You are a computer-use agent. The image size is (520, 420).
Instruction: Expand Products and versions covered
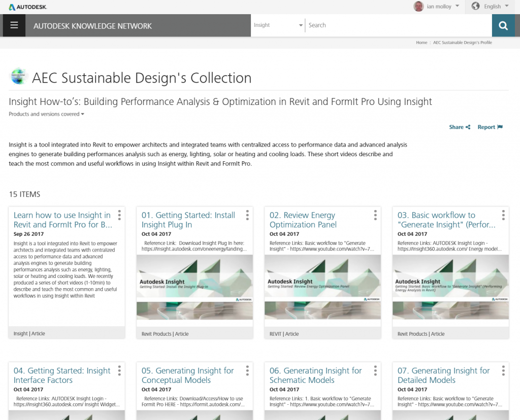tap(46, 114)
